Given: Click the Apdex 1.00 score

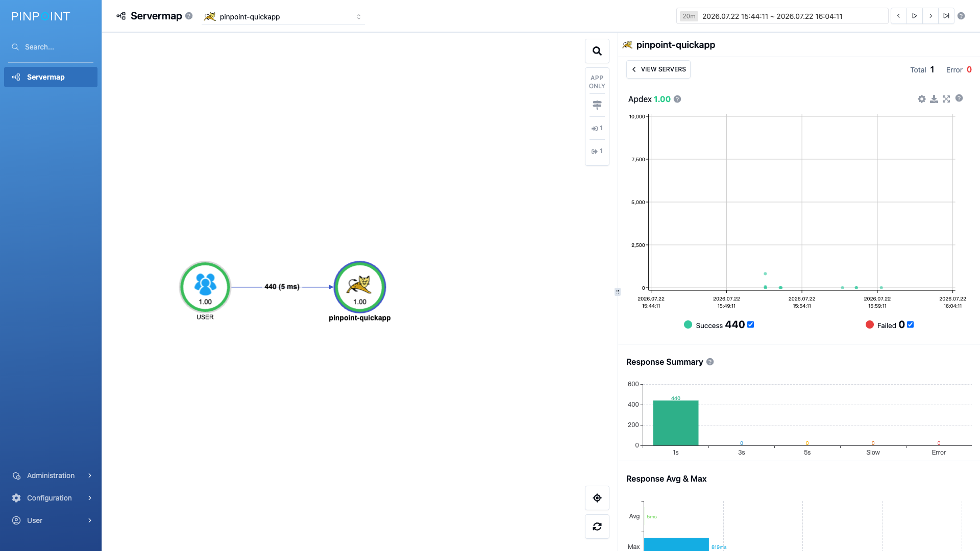Looking at the screenshot, I should [662, 99].
